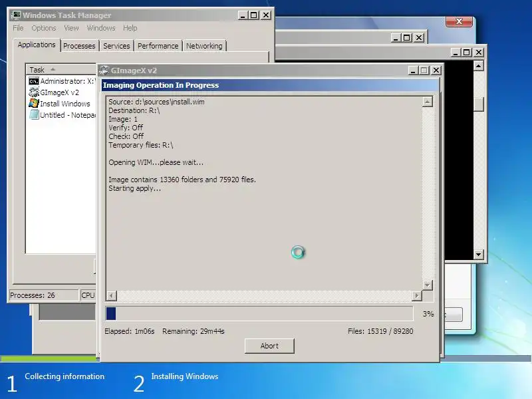Click the 'Image: 1' log line
Viewport: 532px width, 399px height.
(123, 120)
